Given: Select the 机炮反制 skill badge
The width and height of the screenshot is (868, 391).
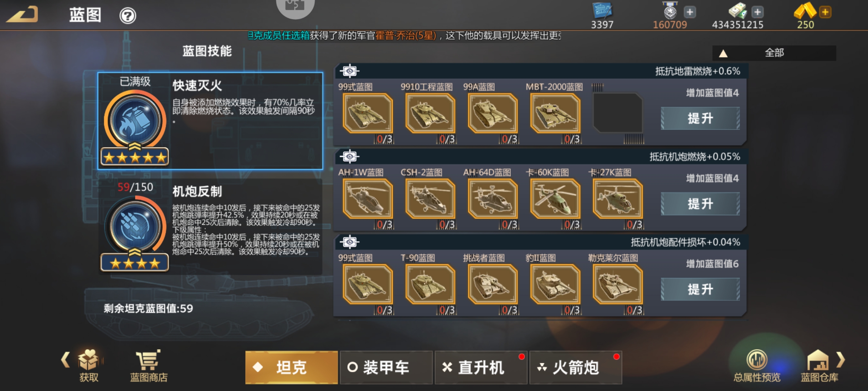Looking at the screenshot, I should tap(135, 226).
